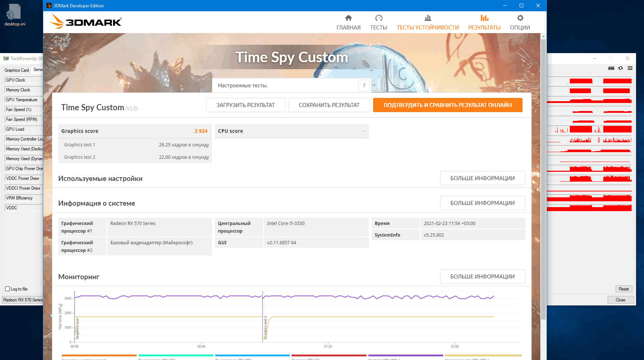
Task: Click the Radeon RX 570 Series system info cell
Action: 159,227
